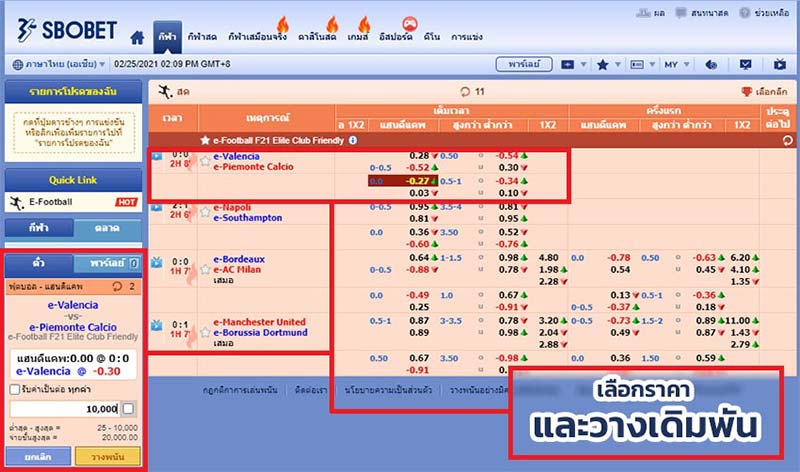Expand the MY odds type dropdown
This screenshot has height=472, width=800.
tap(677, 64)
